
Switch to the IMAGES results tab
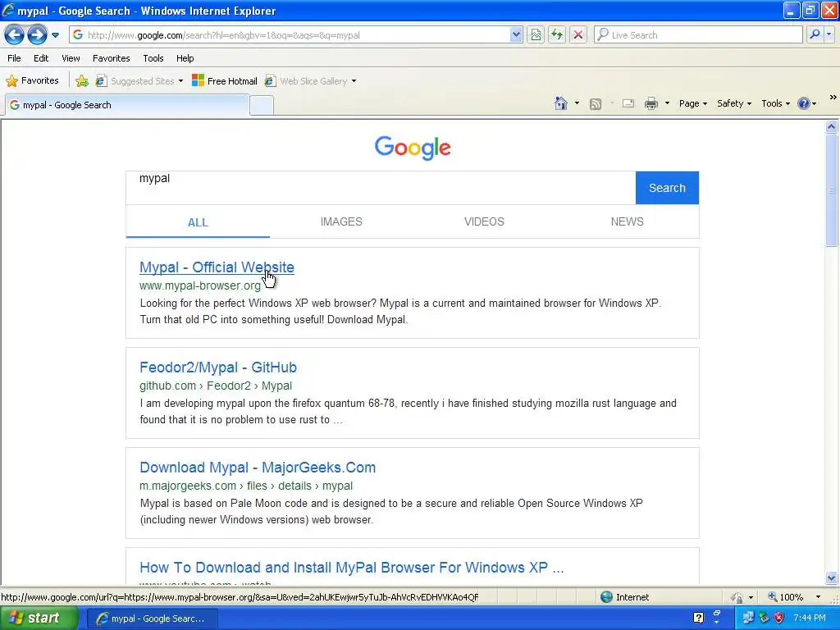(x=341, y=221)
